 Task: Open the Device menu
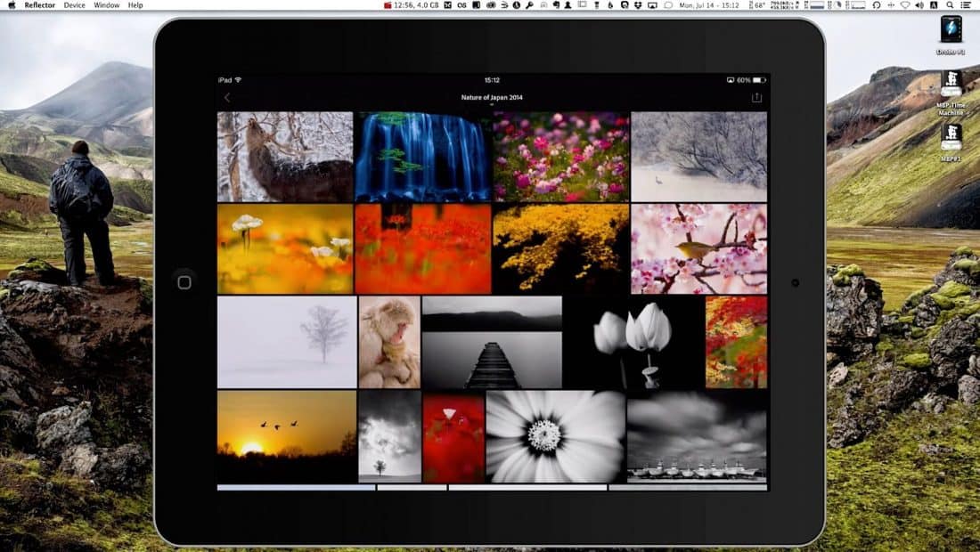[75, 5]
